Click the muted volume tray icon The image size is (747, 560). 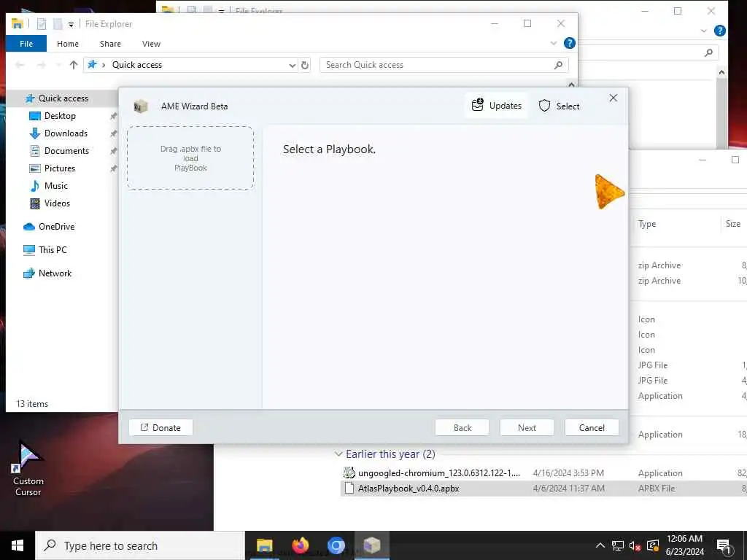(x=635, y=545)
